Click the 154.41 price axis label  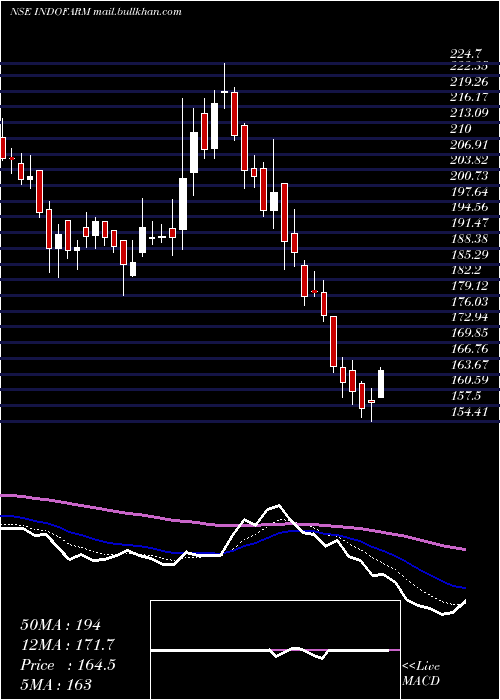click(x=471, y=412)
